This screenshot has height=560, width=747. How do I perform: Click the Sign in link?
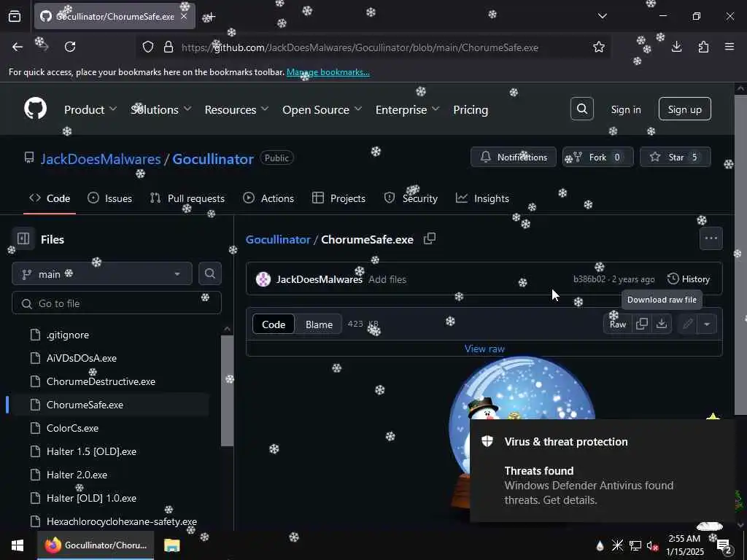[625, 109]
